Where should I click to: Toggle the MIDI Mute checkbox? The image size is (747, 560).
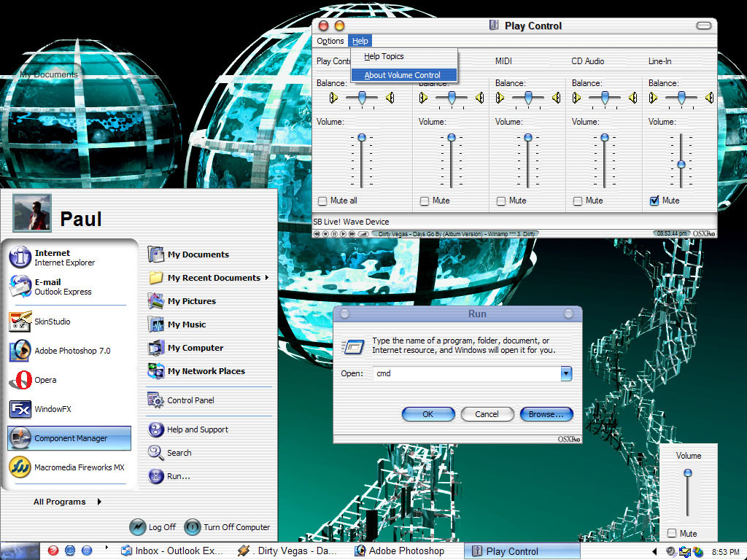(x=501, y=201)
